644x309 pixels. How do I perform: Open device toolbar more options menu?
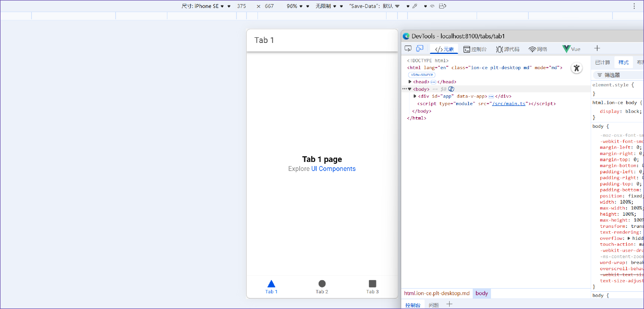pos(634,6)
